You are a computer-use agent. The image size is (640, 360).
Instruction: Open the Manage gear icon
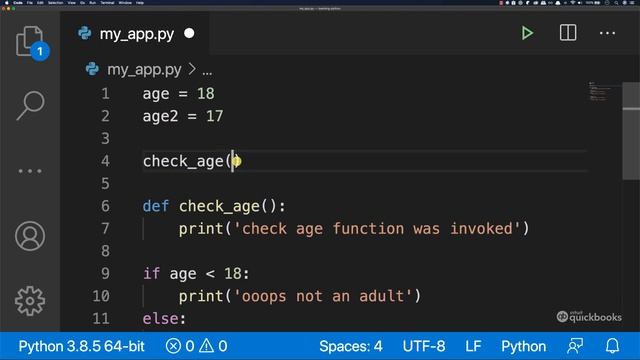click(x=30, y=301)
